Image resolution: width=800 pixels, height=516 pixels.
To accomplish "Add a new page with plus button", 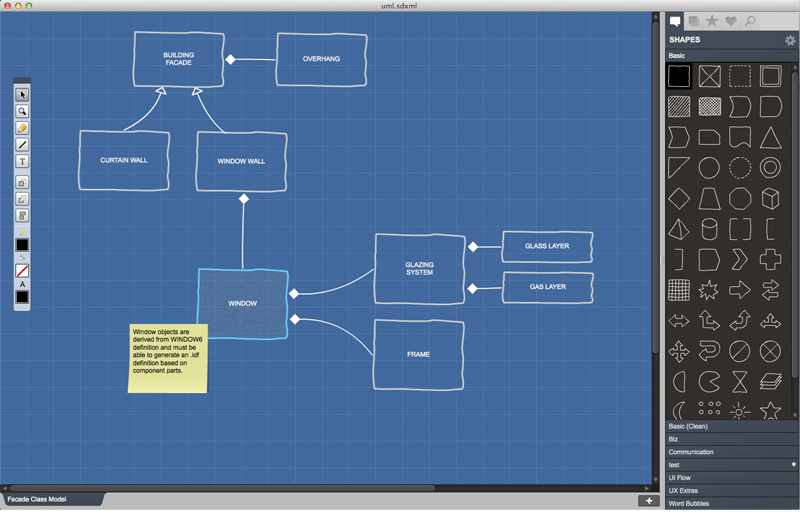I will coord(649,500).
